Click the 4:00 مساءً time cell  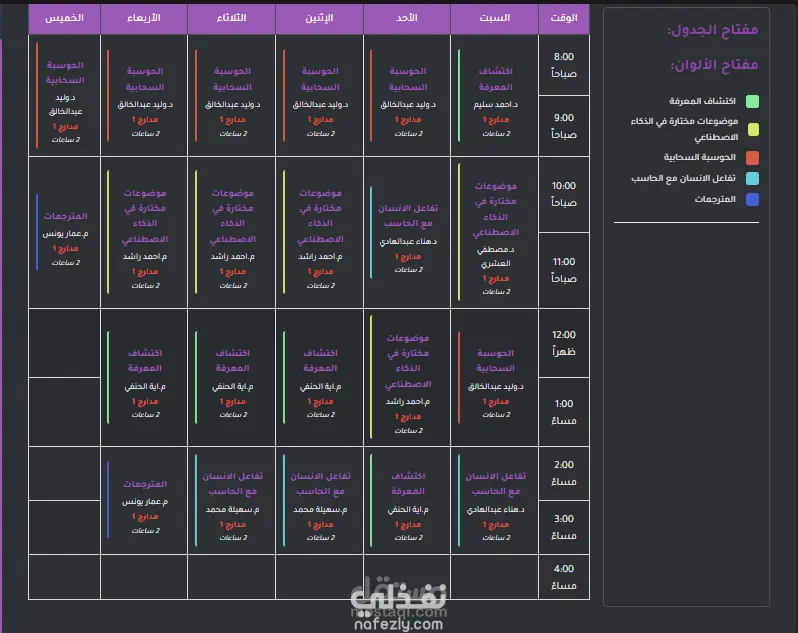tap(564, 577)
